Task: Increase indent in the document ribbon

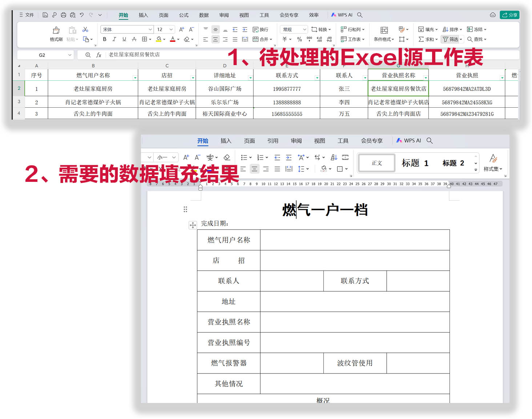Action: point(289,157)
